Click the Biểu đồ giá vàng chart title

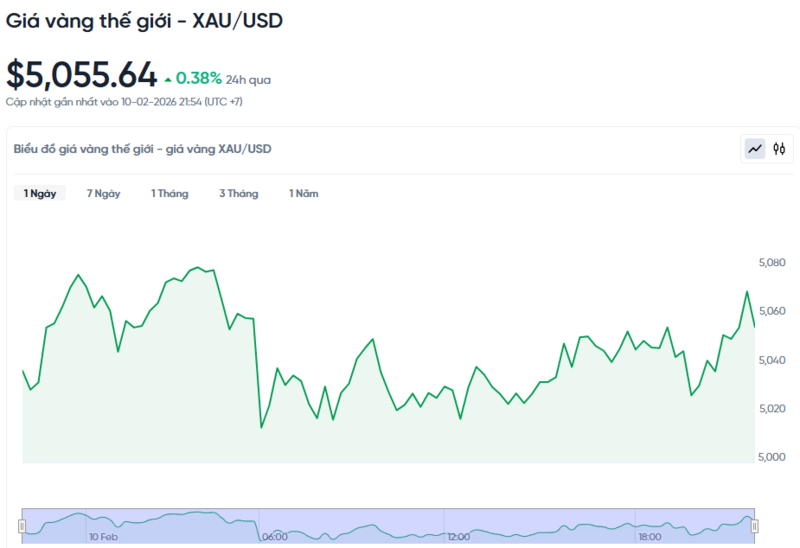142,149
